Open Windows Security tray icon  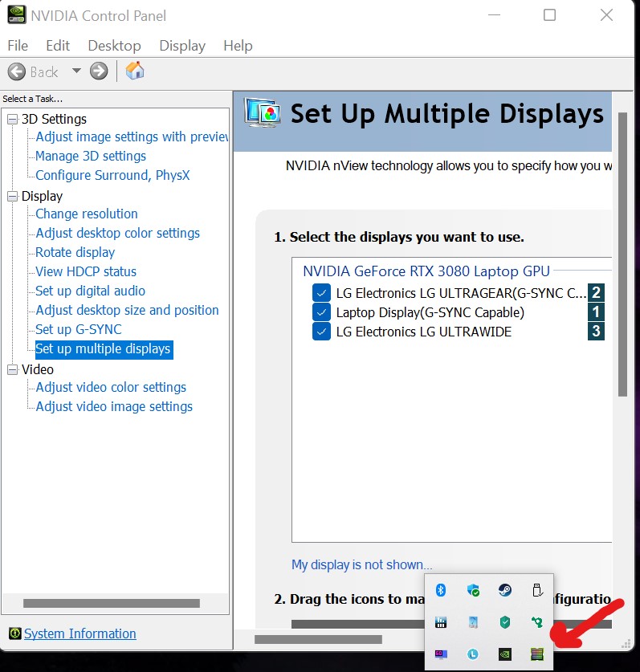(473, 591)
